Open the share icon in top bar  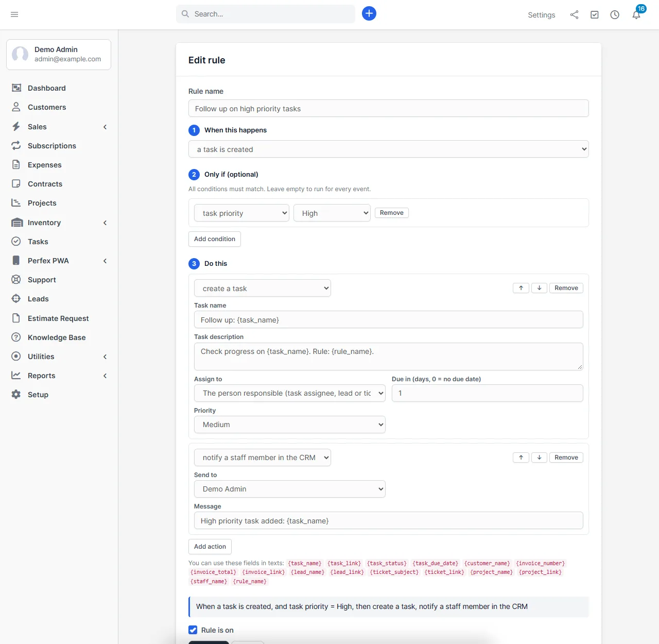click(x=574, y=15)
